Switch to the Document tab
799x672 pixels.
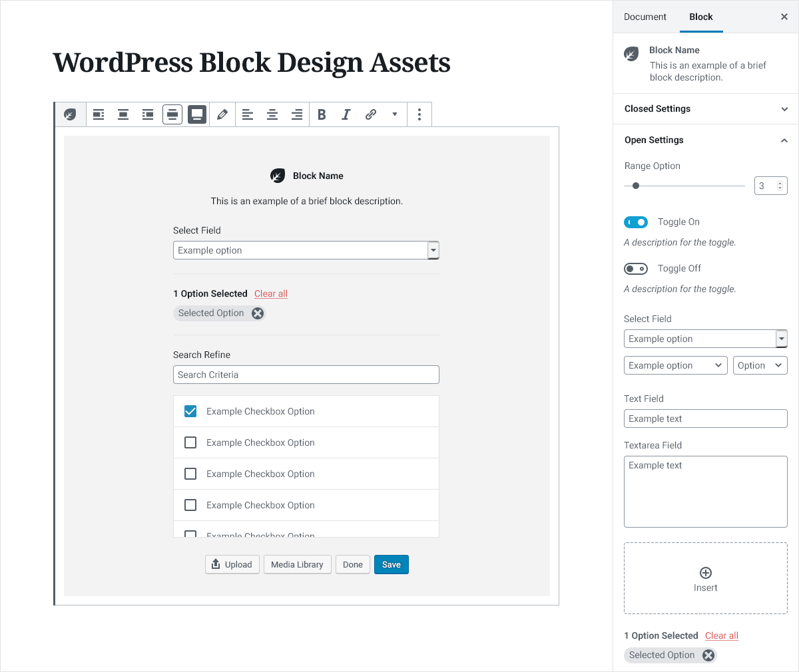click(x=645, y=17)
